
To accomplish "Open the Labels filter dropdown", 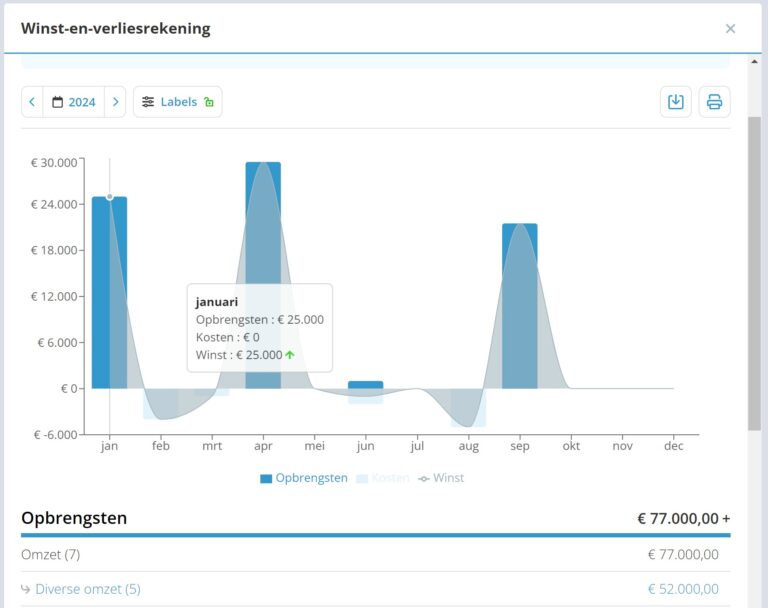I will [178, 102].
